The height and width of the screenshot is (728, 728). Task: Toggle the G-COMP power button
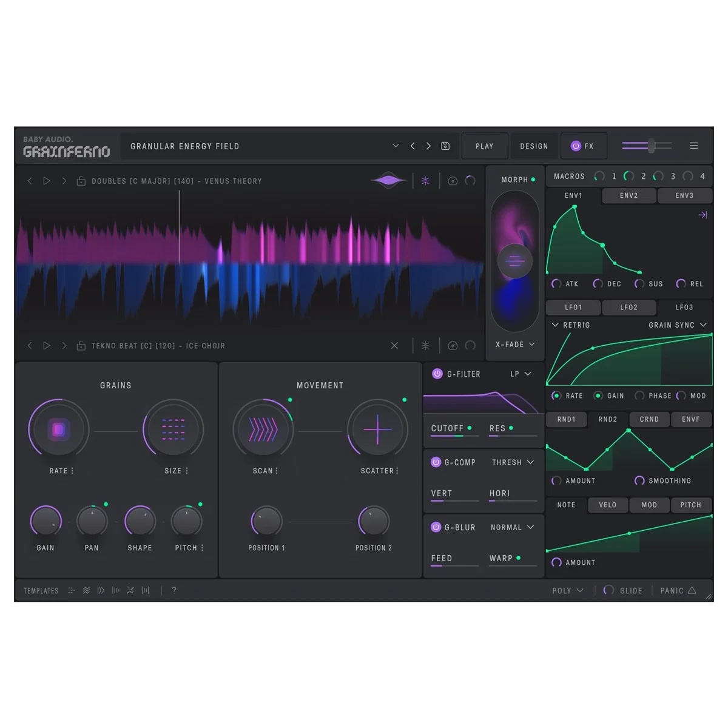coord(436,462)
